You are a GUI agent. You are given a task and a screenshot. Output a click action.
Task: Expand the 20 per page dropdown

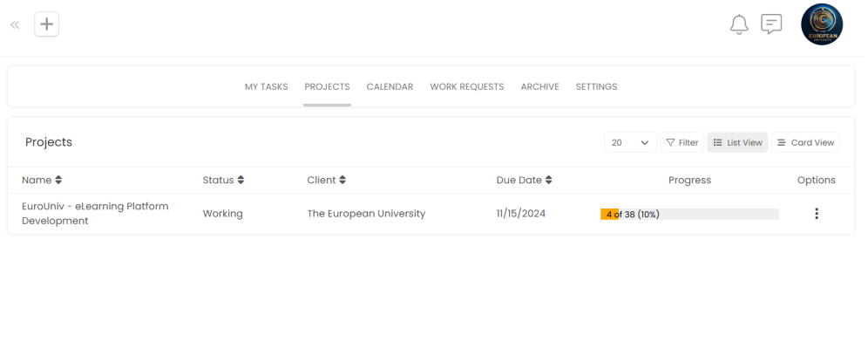(x=630, y=142)
